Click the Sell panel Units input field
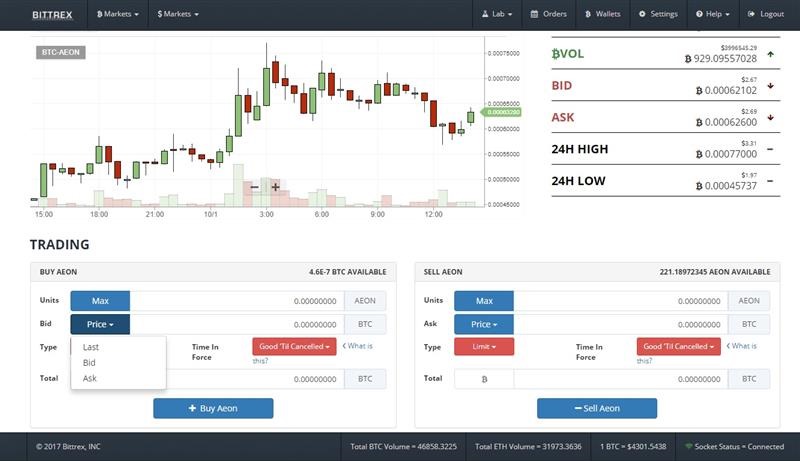The height and width of the screenshot is (461, 800). (x=621, y=301)
